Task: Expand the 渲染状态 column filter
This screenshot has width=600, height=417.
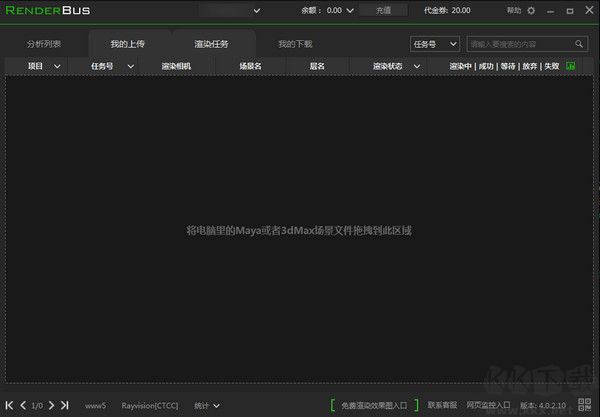Action: click(417, 66)
